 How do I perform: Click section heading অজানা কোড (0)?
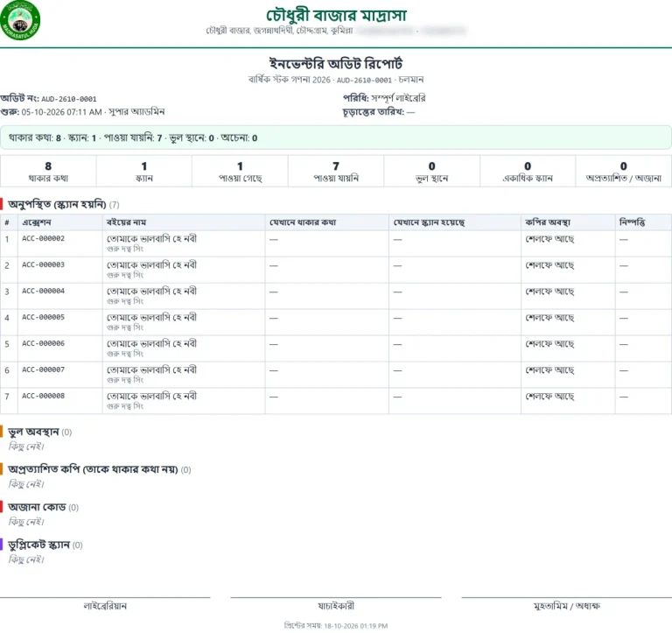tap(43, 507)
